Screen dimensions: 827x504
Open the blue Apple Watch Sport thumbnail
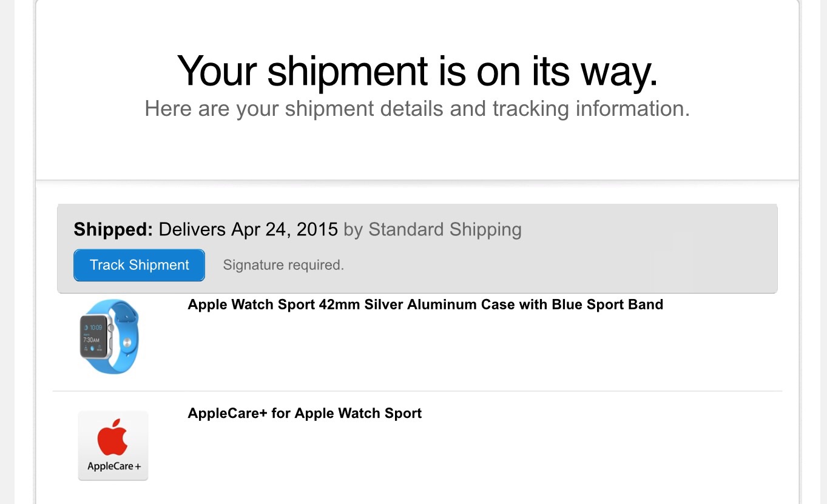pyautogui.click(x=110, y=336)
